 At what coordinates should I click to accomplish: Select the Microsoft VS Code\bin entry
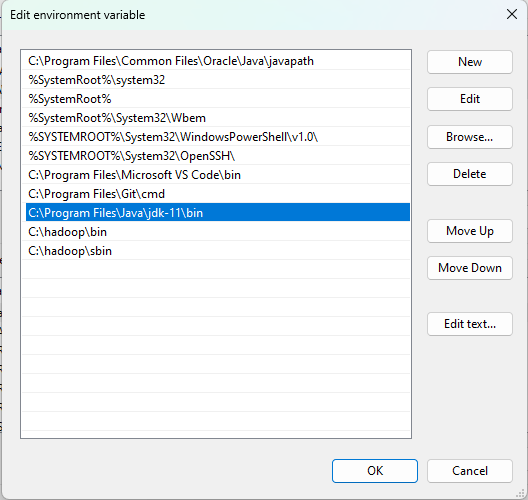tap(218, 175)
